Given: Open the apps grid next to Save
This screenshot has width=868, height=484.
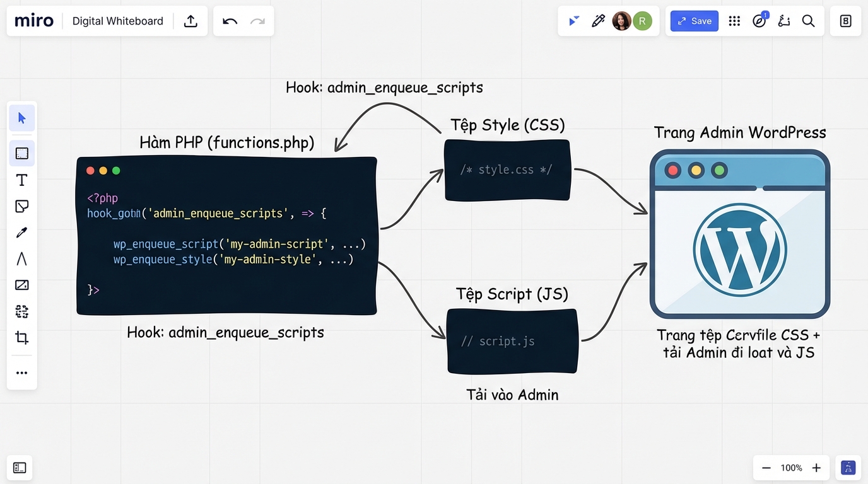Looking at the screenshot, I should click(x=734, y=21).
